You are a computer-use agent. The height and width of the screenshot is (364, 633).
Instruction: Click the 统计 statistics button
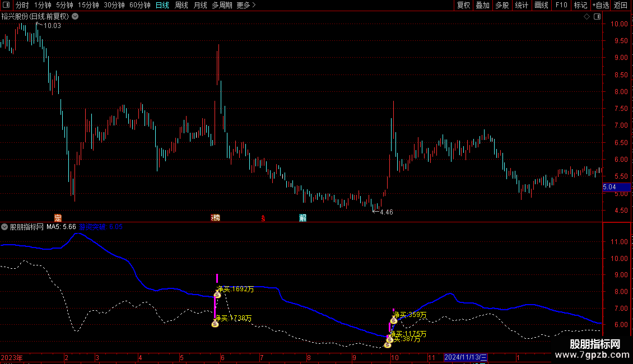pyautogui.click(x=522, y=5)
